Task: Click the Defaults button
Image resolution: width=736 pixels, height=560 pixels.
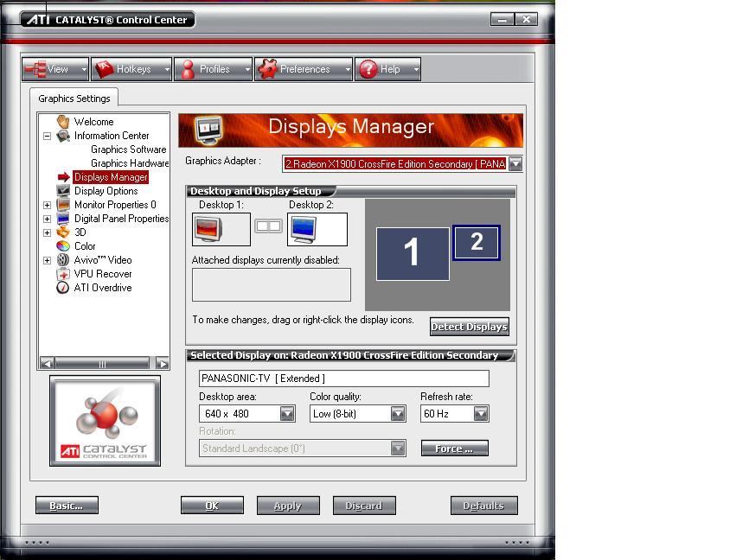Action: (x=484, y=506)
